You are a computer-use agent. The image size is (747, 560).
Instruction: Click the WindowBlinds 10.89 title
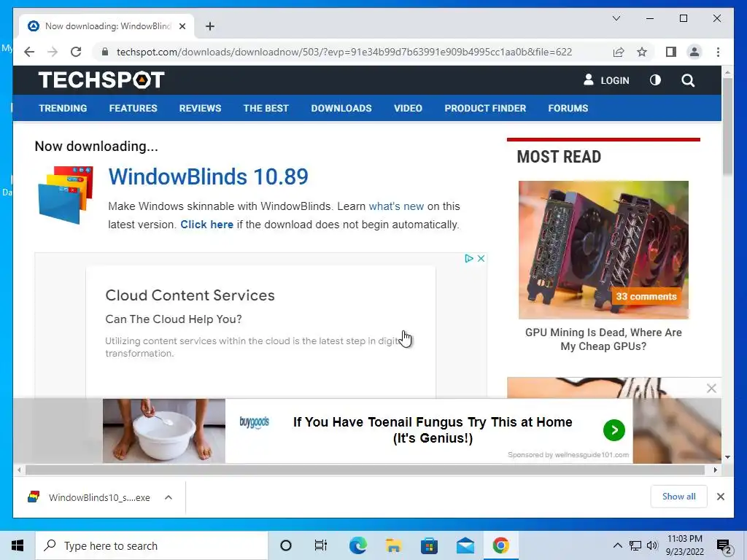pyautogui.click(x=208, y=176)
